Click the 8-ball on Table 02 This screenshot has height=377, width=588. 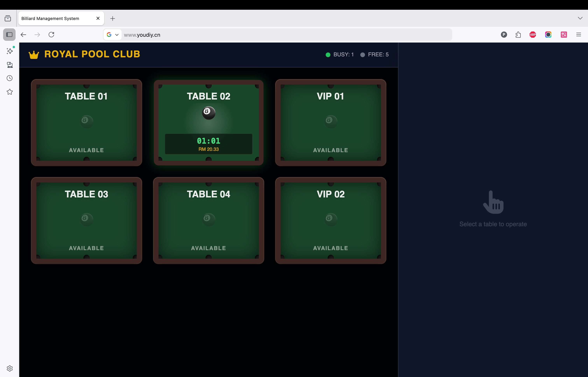click(x=208, y=113)
